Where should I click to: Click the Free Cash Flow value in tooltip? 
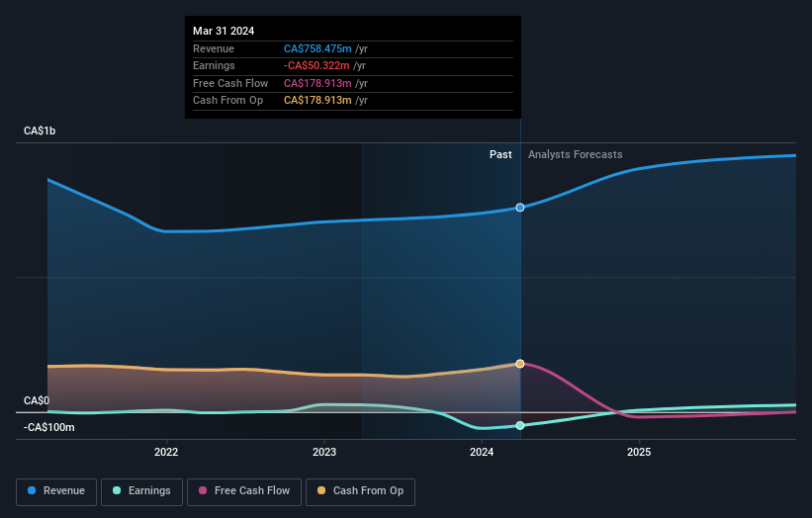pyautogui.click(x=317, y=83)
